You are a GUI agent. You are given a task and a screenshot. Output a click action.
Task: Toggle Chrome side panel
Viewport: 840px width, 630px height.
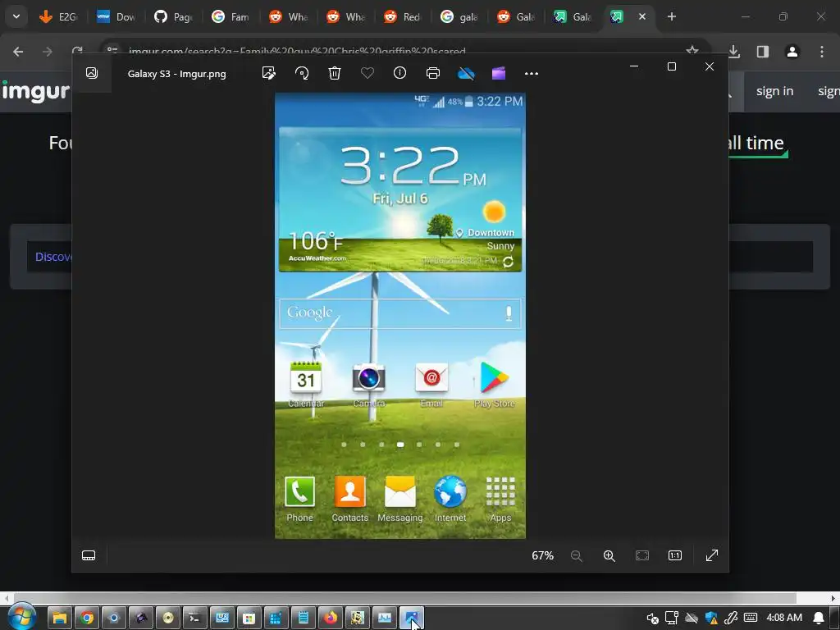[763, 52]
